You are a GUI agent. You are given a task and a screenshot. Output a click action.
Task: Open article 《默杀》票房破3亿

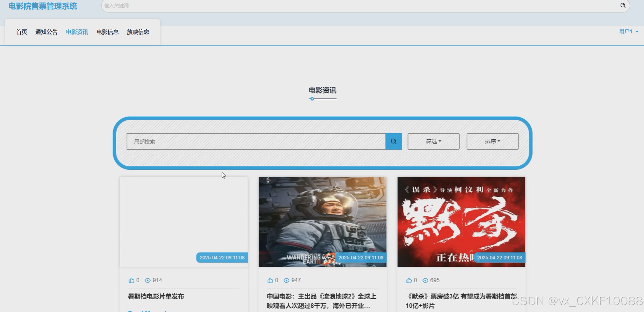click(x=461, y=301)
